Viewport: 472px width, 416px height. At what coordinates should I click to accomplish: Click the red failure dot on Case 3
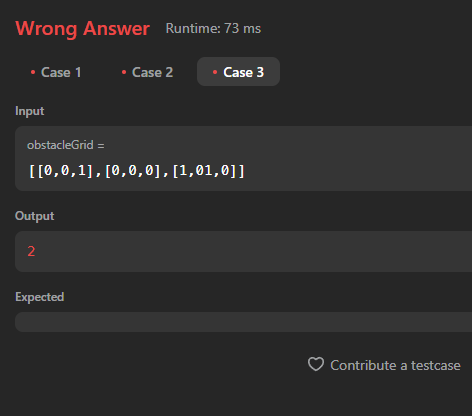(x=215, y=72)
